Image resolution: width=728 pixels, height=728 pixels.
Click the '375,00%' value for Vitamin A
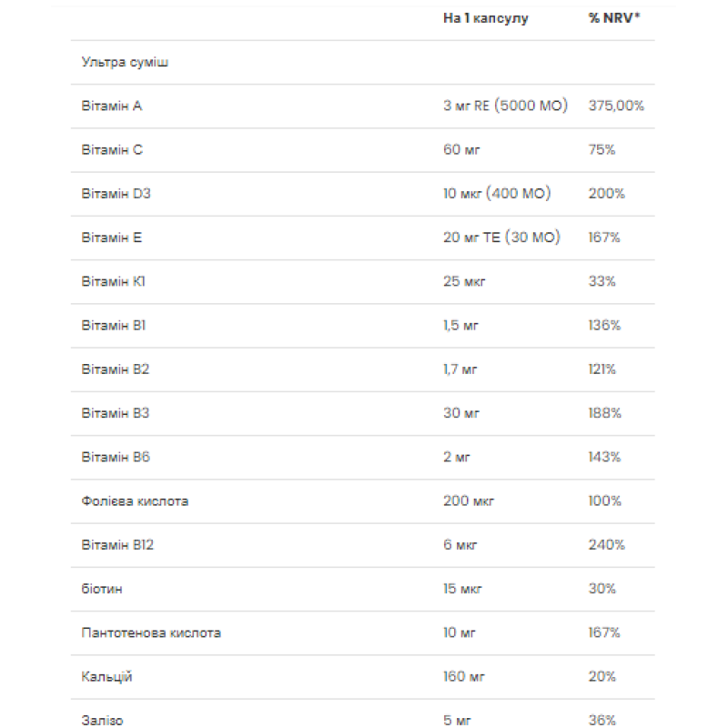click(616, 106)
